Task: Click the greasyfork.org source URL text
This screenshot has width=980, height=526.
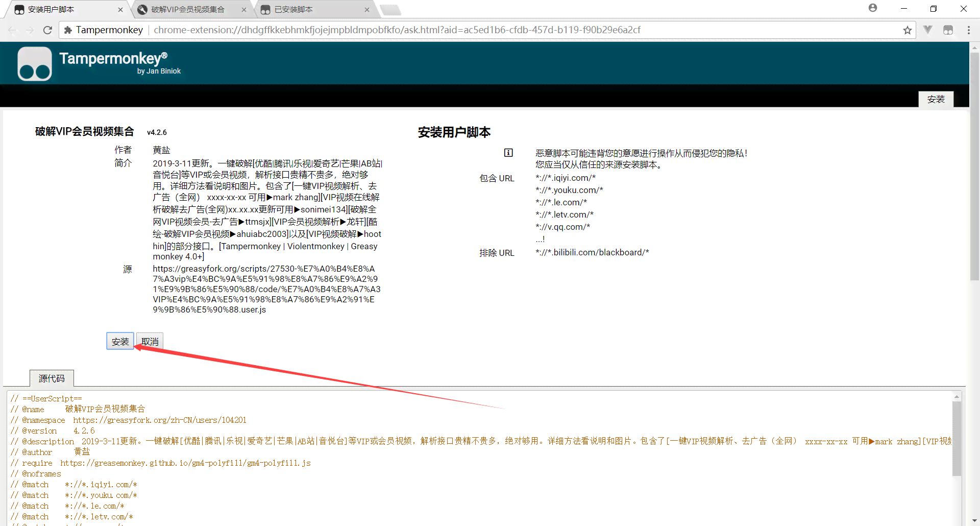Action: pos(266,289)
